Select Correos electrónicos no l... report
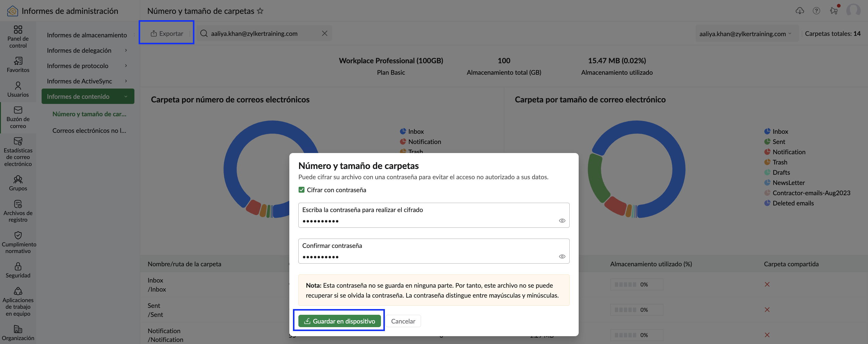 [x=89, y=130]
